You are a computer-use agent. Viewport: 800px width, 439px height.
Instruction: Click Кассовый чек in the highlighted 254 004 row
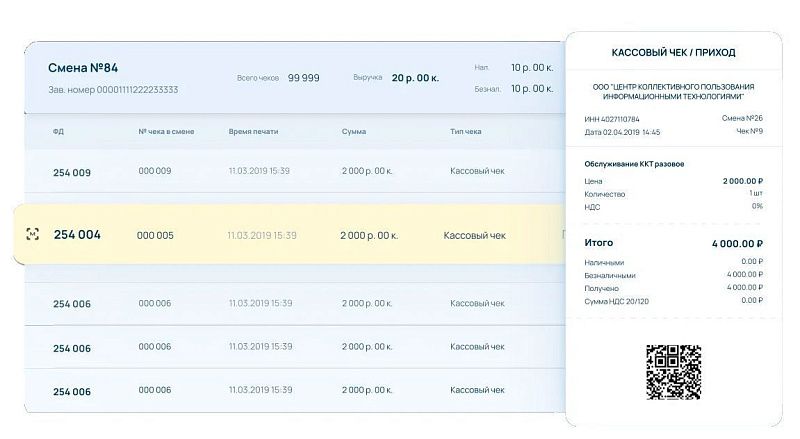pyautogui.click(x=474, y=235)
